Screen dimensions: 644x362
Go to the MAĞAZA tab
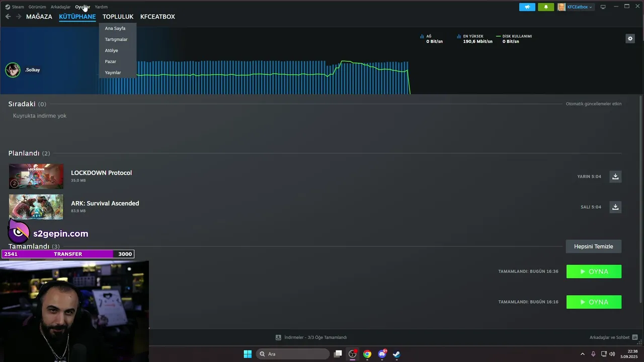pyautogui.click(x=39, y=17)
